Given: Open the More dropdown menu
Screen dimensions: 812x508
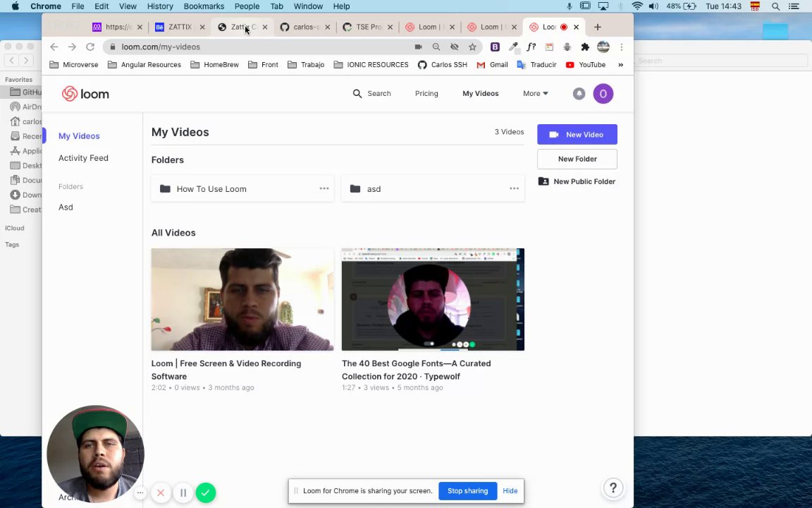Looking at the screenshot, I should [536, 93].
